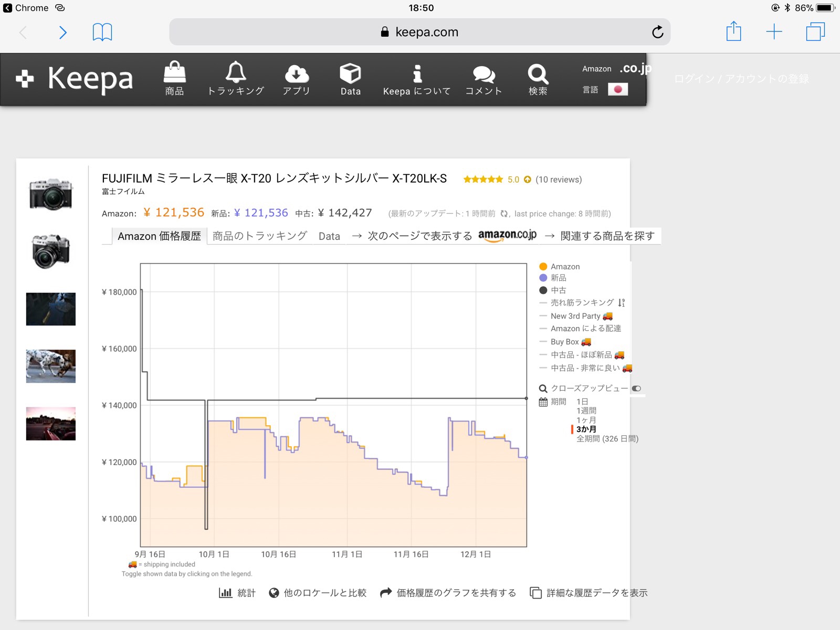The height and width of the screenshot is (630, 840).
Task: Tap the Safari forward arrow
Action: (63, 33)
